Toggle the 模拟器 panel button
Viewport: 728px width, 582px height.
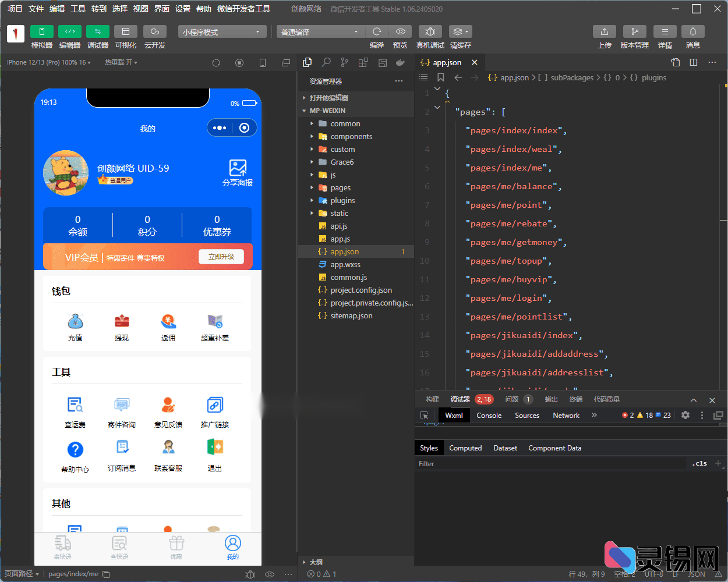[41, 31]
